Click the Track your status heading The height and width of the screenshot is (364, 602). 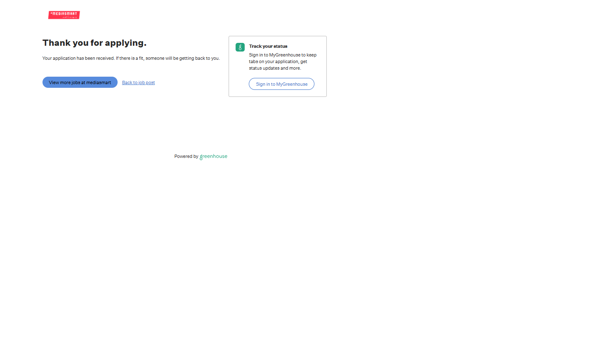pos(268,47)
